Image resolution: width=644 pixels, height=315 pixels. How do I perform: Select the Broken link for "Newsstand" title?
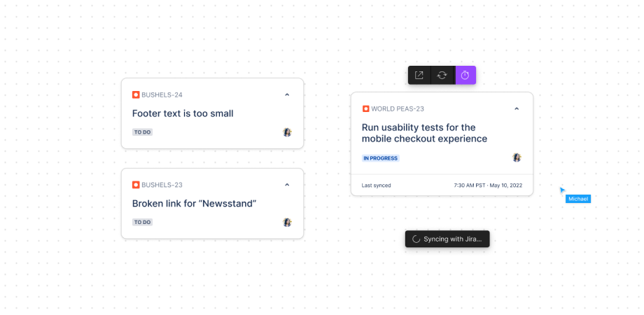click(x=194, y=204)
